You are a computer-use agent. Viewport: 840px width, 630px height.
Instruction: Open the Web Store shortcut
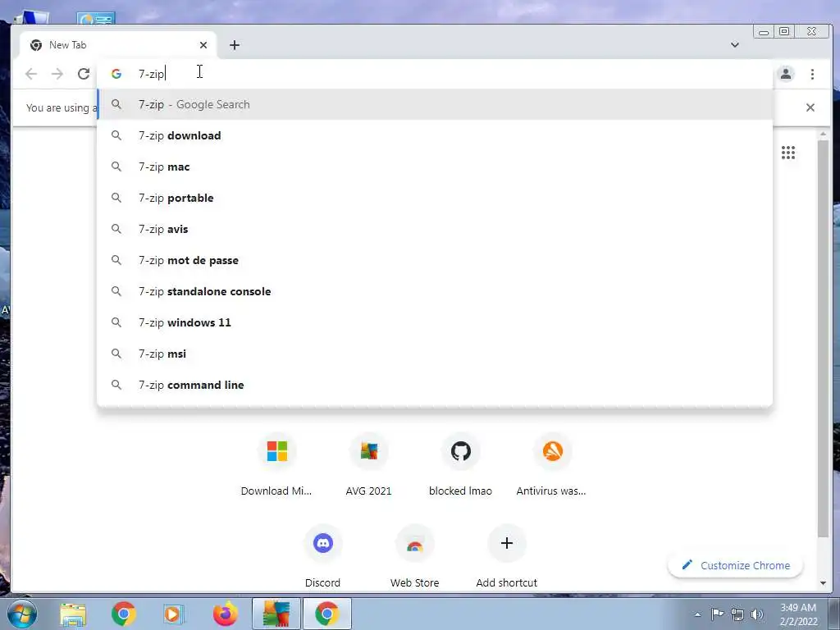click(414, 555)
